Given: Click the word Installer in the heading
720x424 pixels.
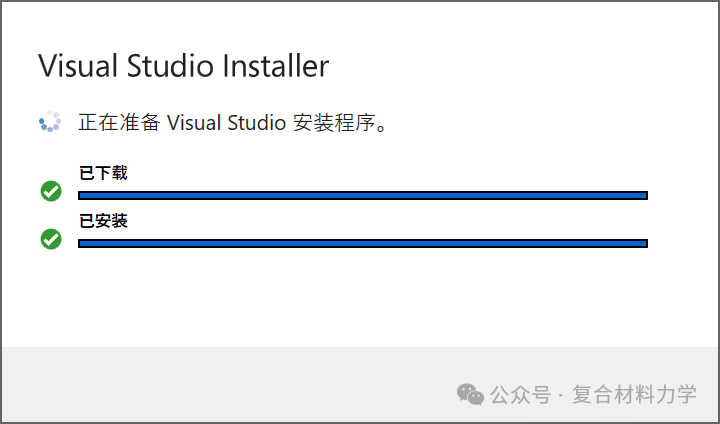Looking at the screenshot, I should tap(276, 66).
